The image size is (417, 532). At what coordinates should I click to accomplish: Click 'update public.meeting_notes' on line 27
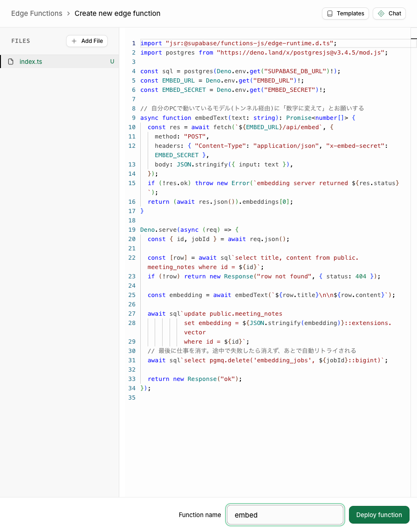(x=233, y=314)
